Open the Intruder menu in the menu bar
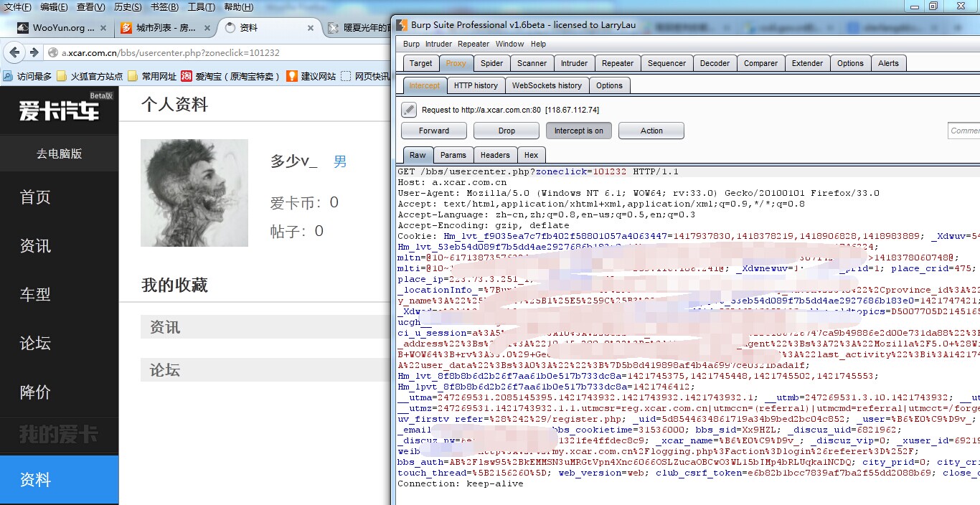Viewport: 980px width, 505px height. [x=438, y=44]
